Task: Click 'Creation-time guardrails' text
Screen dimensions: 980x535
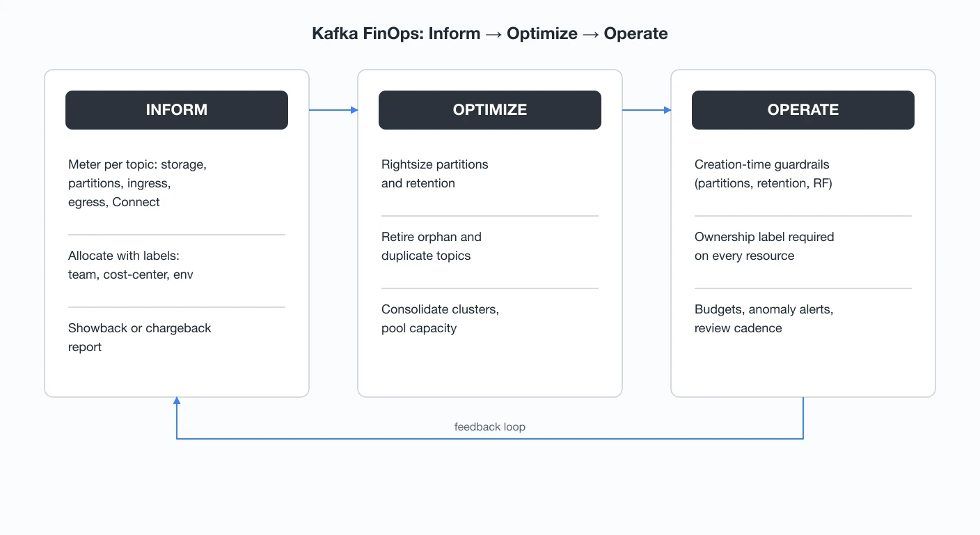Action: pyautogui.click(x=762, y=164)
